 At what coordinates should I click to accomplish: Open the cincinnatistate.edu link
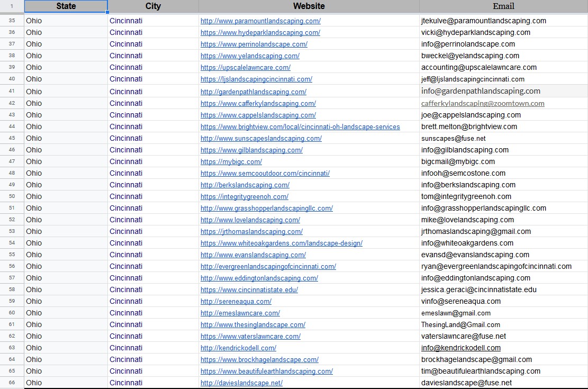point(249,290)
